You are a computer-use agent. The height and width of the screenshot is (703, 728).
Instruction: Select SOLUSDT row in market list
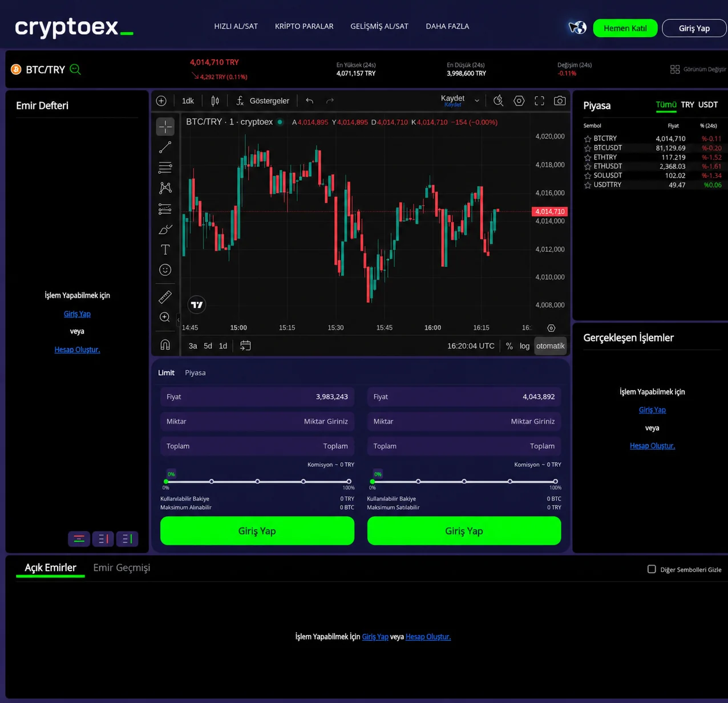tap(653, 176)
